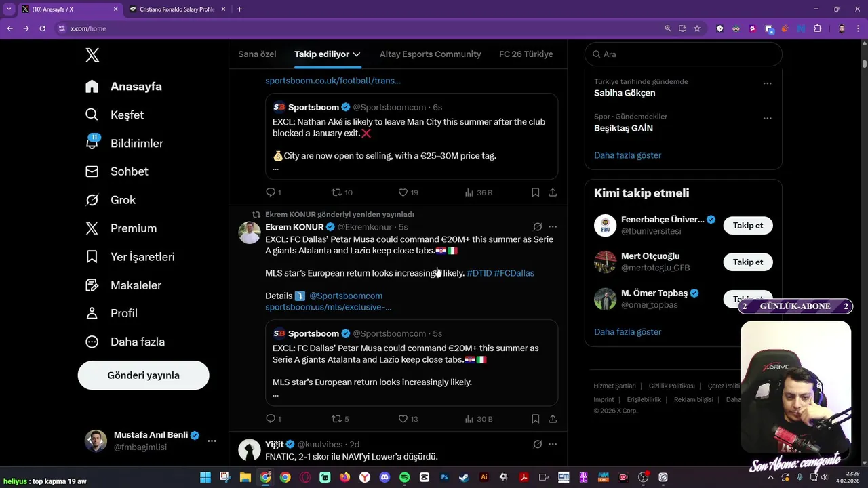Click the x.com/home address bar

click(359, 28)
